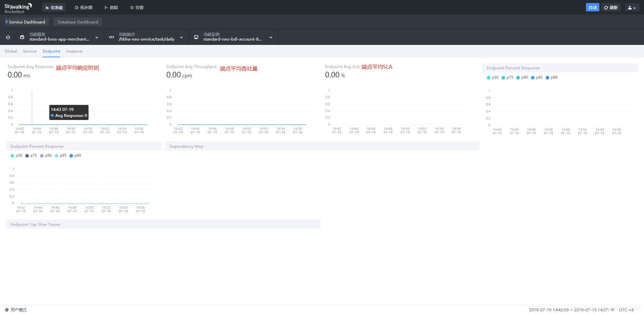
Task: Open the 告警 alarm view
Action: (137, 7)
